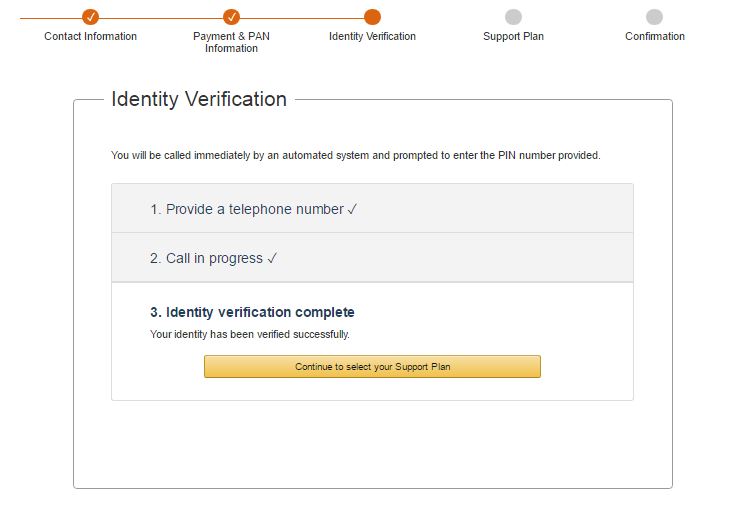Click the gray Confirmation step circle
The height and width of the screenshot is (511, 731).
click(x=655, y=17)
